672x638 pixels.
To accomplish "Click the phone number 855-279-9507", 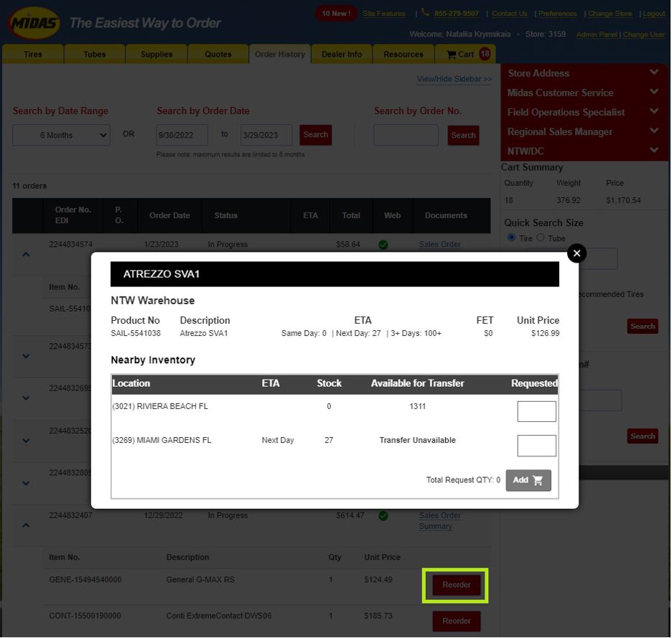I will click(x=457, y=14).
